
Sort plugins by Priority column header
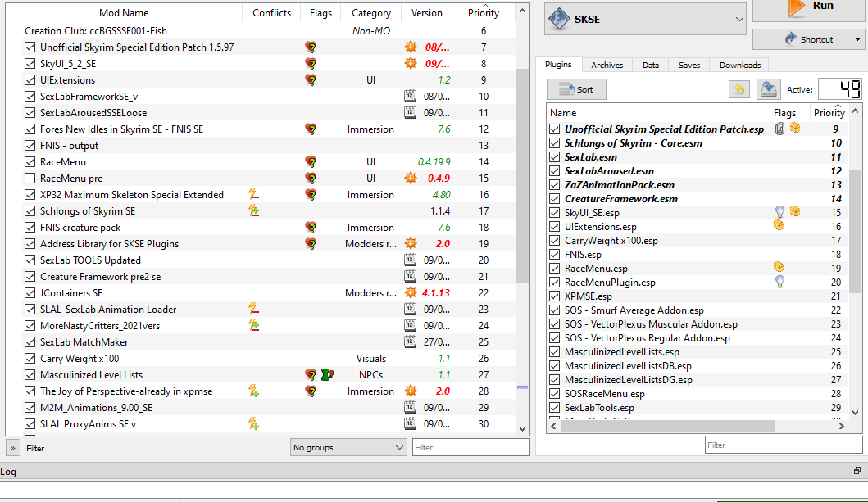[829, 112]
